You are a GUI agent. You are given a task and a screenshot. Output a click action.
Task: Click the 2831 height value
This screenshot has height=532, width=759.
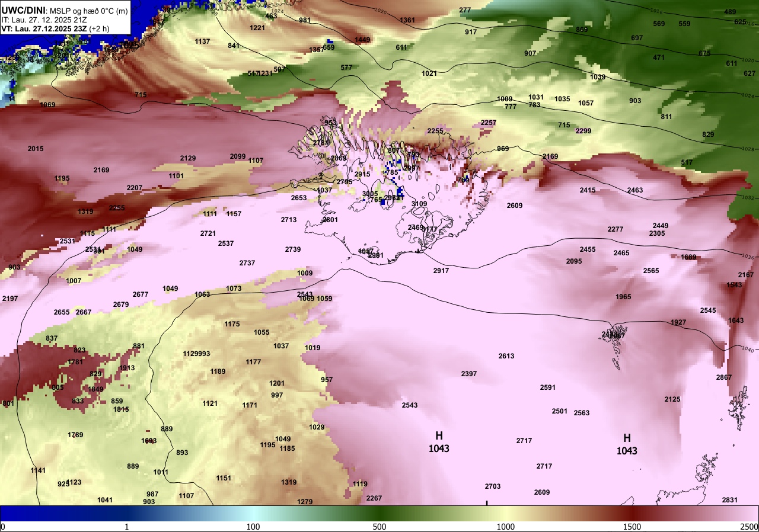(x=730, y=500)
